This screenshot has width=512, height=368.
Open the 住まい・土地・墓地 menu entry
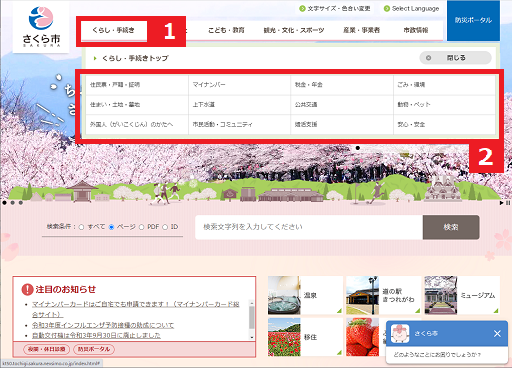coord(137,105)
